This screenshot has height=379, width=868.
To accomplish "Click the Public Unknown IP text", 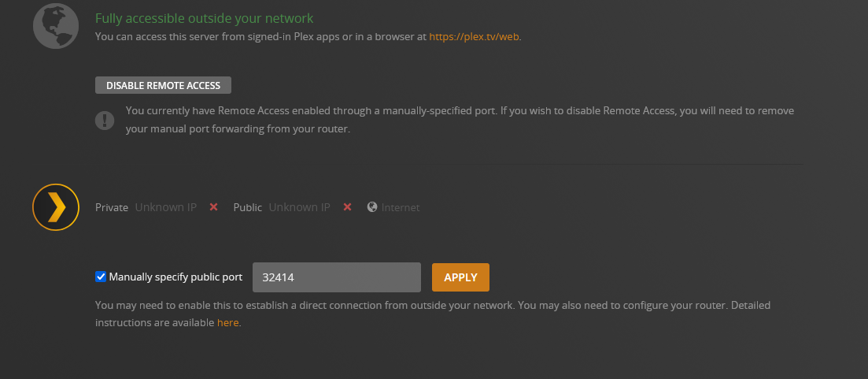I will [x=300, y=207].
